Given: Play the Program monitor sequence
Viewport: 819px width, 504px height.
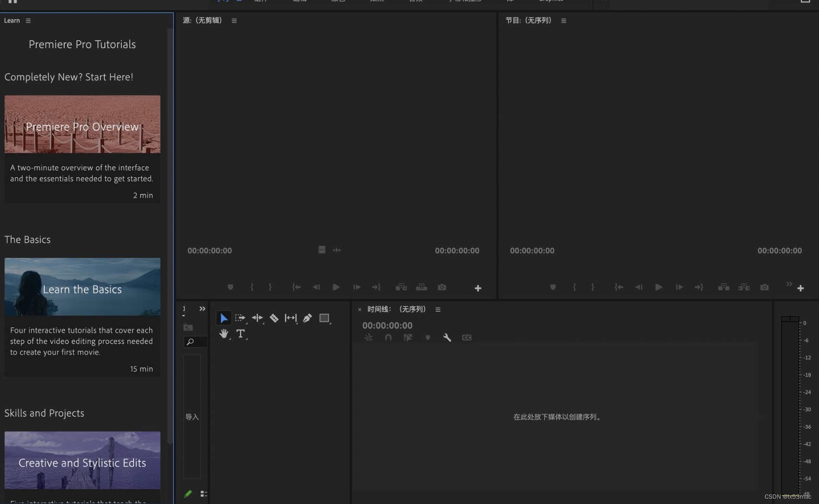Looking at the screenshot, I should [x=659, y=287].
